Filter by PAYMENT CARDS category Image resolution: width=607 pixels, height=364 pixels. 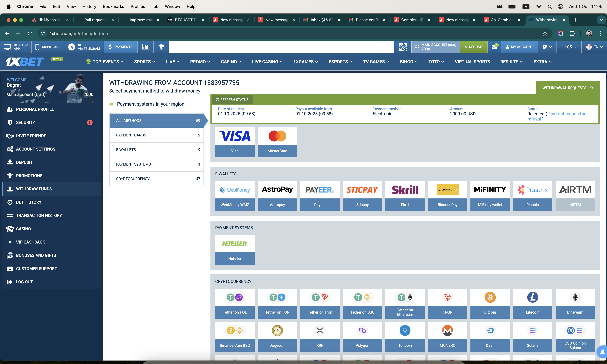tap(157, 135)
